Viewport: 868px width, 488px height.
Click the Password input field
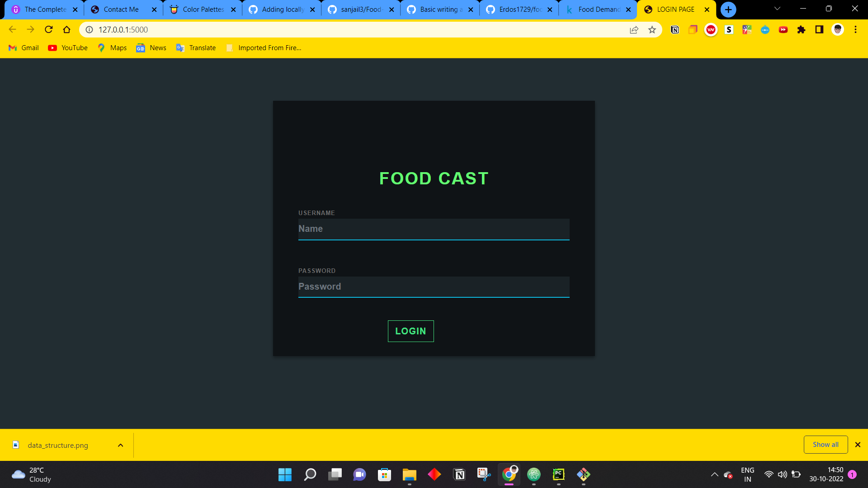[x=434, y=287]
